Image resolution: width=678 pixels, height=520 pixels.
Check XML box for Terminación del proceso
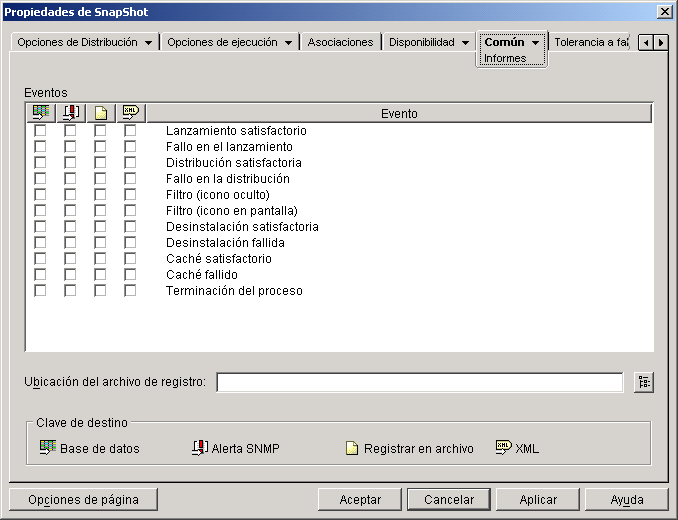130,290
